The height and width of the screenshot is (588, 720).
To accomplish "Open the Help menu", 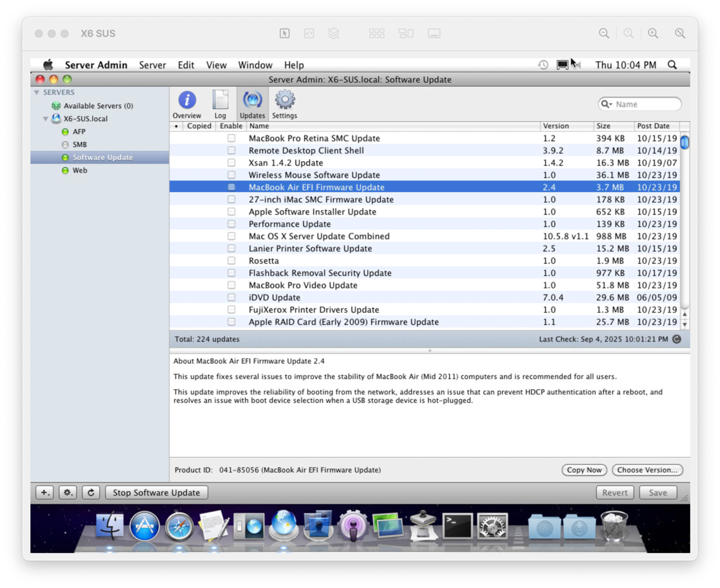I will (294, 64).
